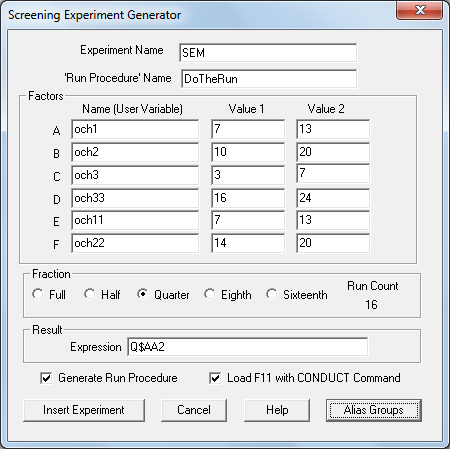Image resolution: width=450 pixels, height=449 pixels.
Task: Click factor A Value 1 field
Action: click(x=248, y=129)
